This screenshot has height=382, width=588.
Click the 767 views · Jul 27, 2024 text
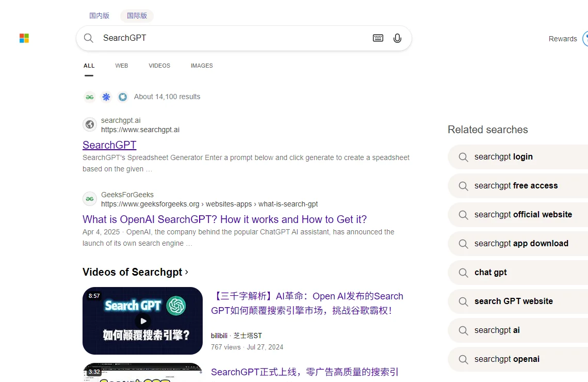(247, 347)
